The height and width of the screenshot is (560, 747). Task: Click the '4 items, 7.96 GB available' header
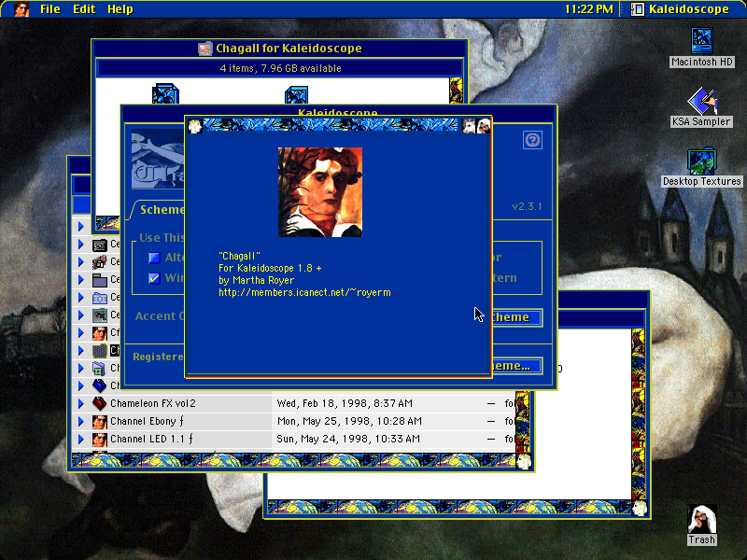[x=280, y=68]
